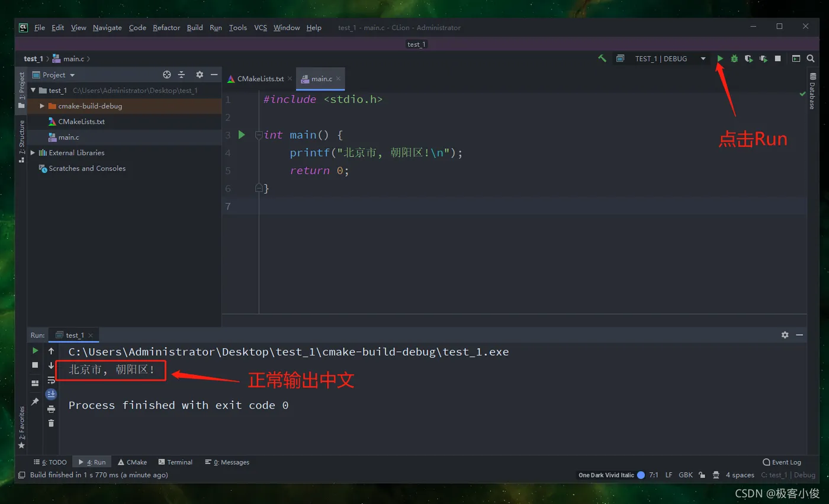Open the Database side panel
Image resolution: width=829 pixels, height=504 pixels.
point(812,91)
